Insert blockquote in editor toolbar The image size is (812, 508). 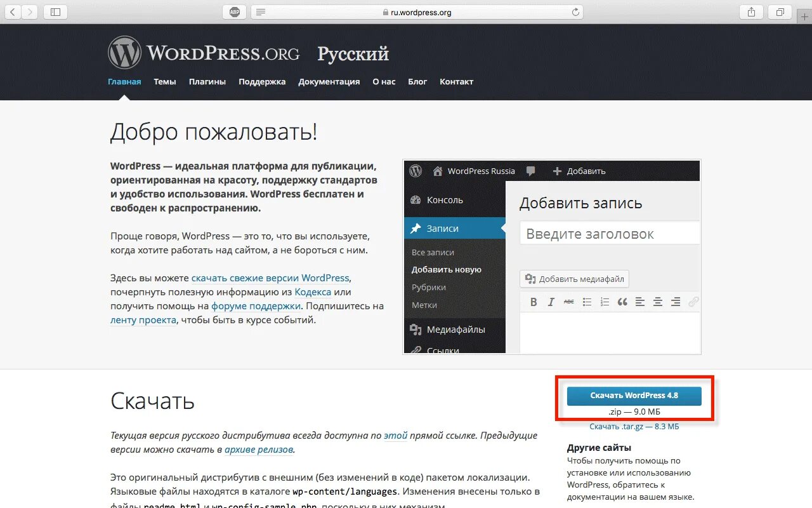(x=622, y=302)
